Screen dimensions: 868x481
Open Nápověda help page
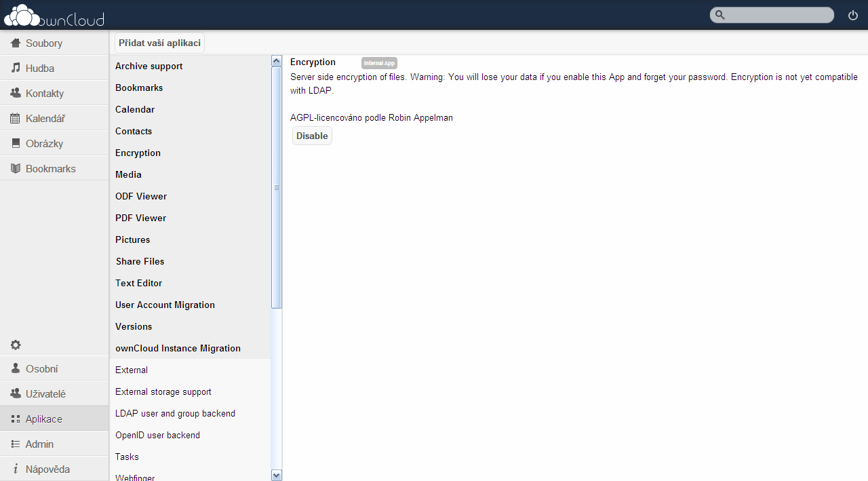pyautogui.click(x=54, y=469)
